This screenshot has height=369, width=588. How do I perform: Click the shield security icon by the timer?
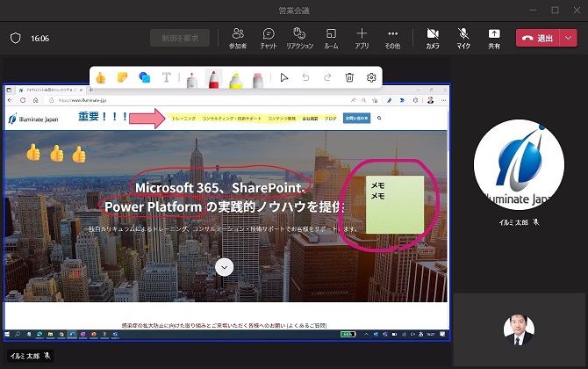(x=16, y=38)
